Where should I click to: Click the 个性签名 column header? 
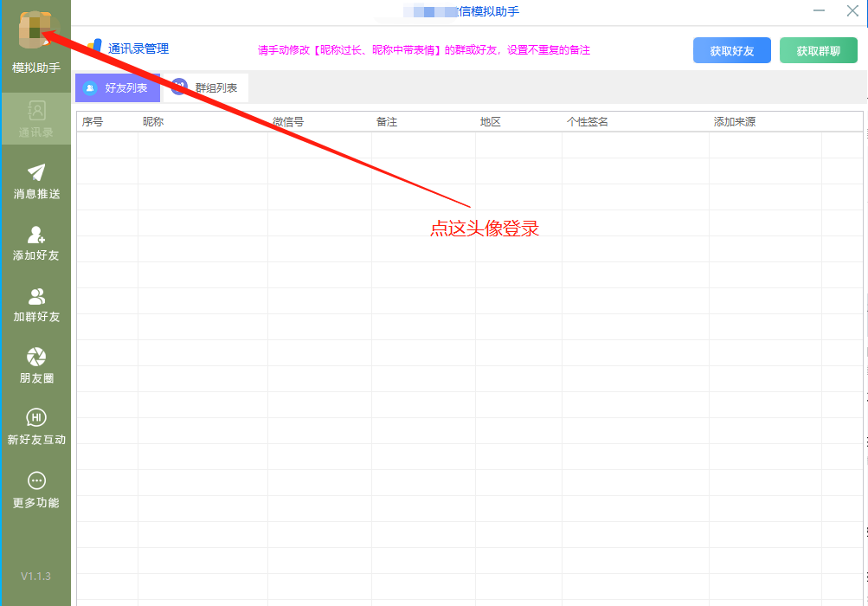[588, 122]
